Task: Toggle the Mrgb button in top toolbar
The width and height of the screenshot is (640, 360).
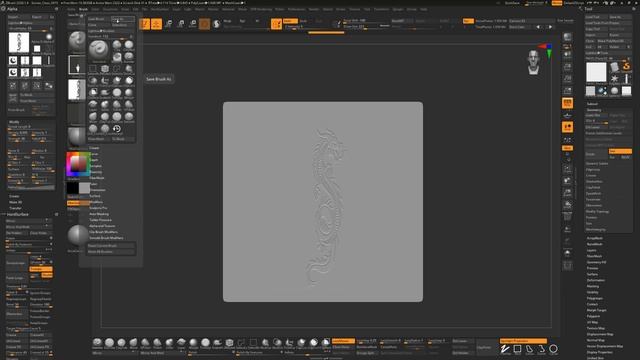Action: click(227, 21)
